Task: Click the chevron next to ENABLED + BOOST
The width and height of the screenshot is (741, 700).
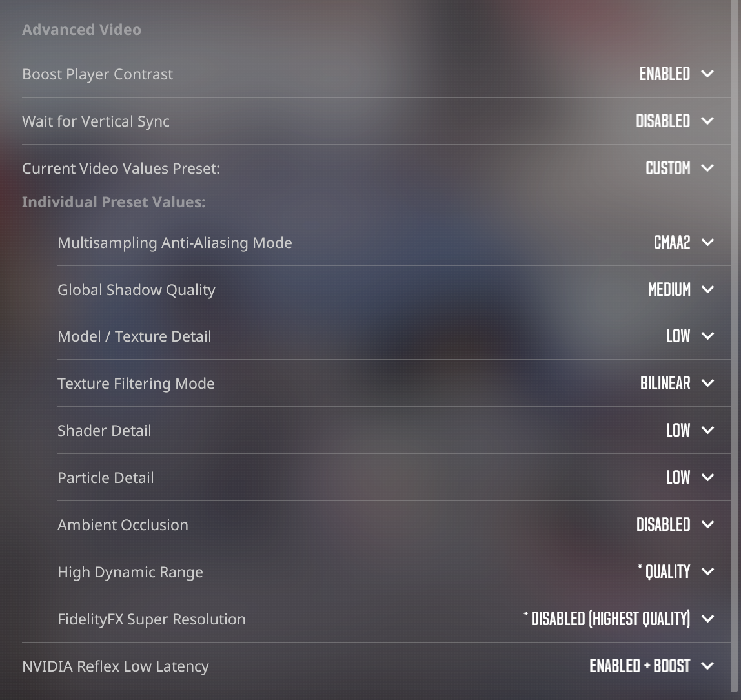Action: 707,666
